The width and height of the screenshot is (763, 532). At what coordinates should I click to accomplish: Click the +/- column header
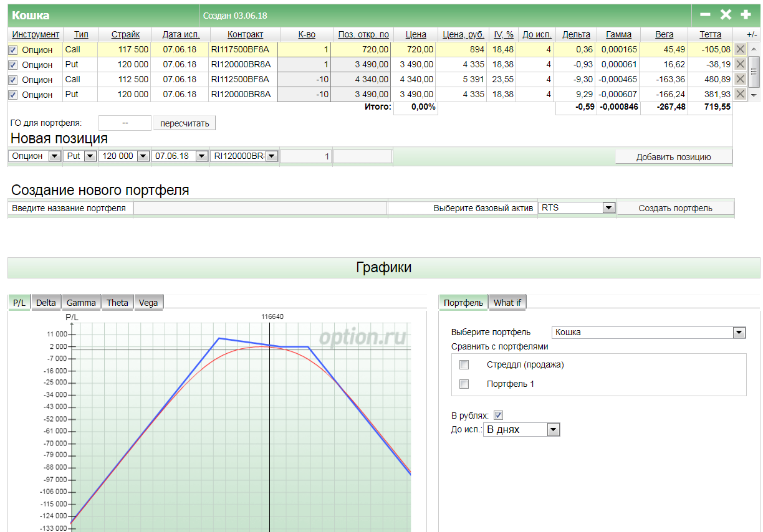coord(752,34)
